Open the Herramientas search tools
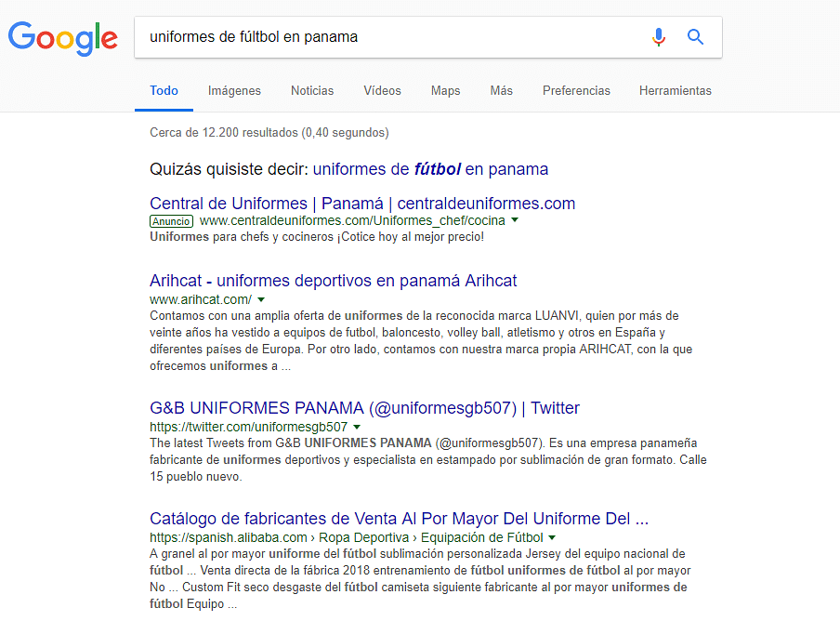 click(x=675, y=90)
